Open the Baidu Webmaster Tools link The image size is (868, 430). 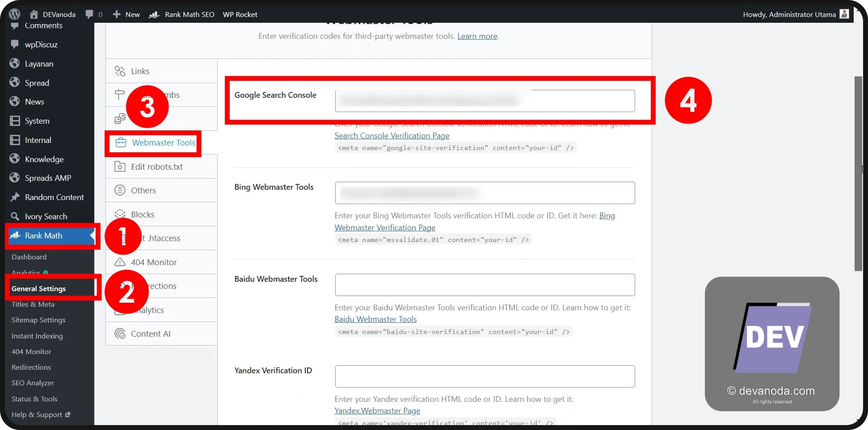(x=375, y=319)
